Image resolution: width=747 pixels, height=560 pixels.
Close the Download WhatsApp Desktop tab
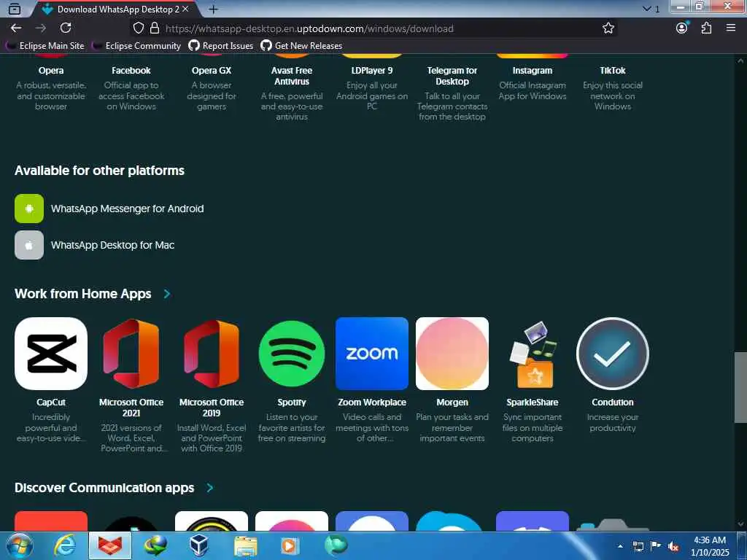point(186,9)
